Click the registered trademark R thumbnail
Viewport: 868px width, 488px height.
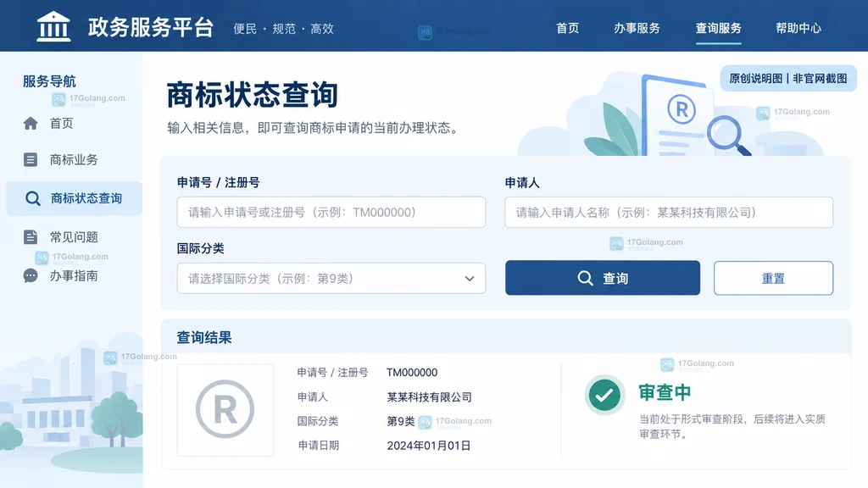(225, 410)
